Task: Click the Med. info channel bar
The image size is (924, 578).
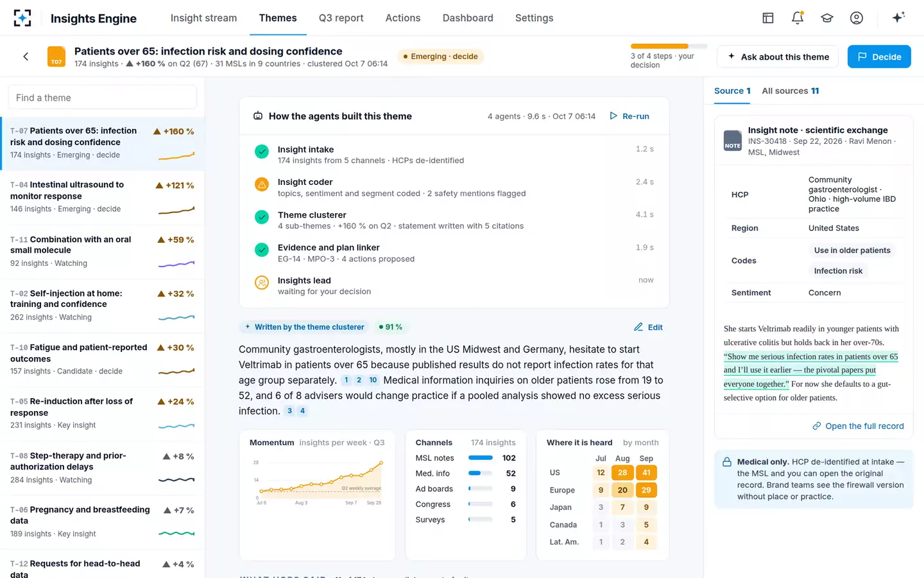Action: (481, 473)
